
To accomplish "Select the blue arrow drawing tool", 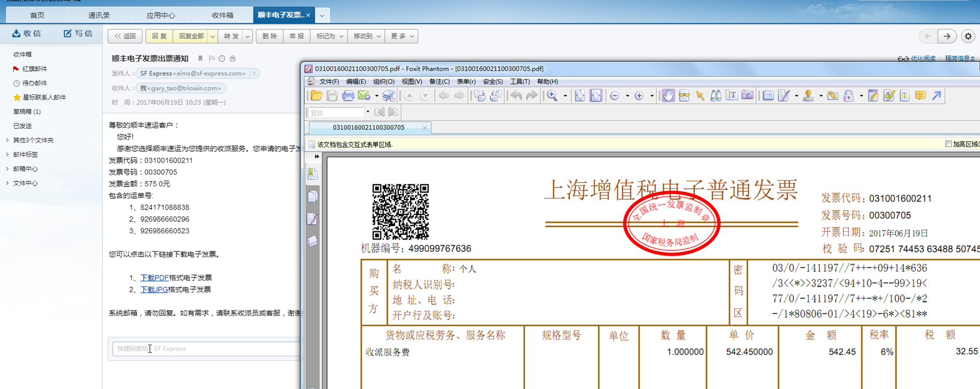I will tap(937, 96).
